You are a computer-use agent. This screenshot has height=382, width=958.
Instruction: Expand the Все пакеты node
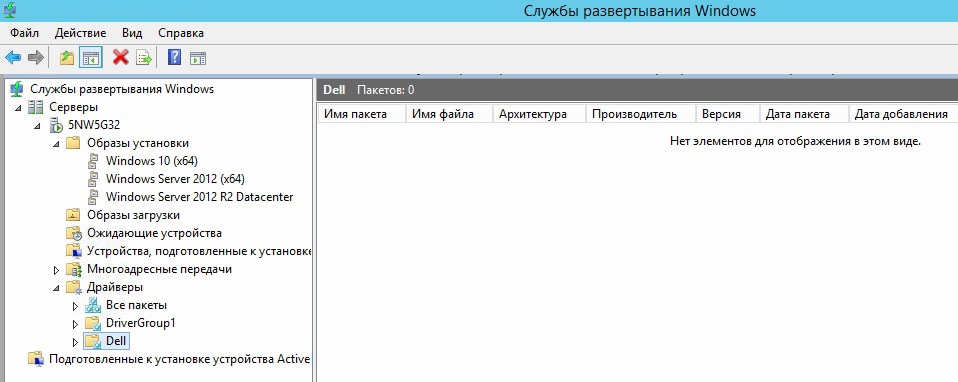76,306
